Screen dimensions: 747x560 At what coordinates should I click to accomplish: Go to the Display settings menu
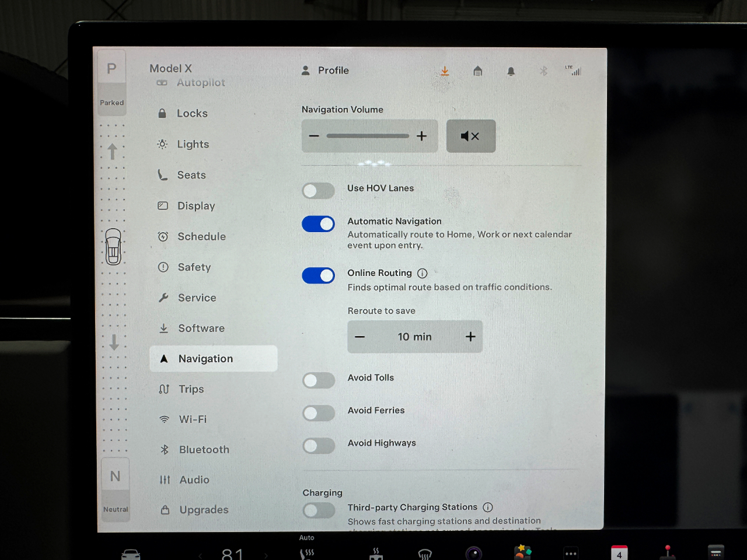pyautogui.click(x=196, y=206)
